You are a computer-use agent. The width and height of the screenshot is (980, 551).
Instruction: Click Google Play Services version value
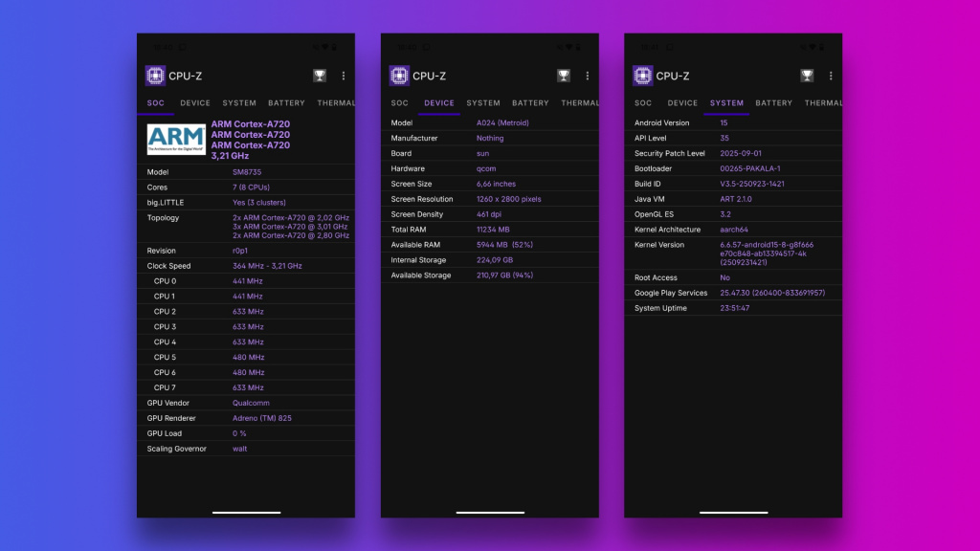[772, 293]
